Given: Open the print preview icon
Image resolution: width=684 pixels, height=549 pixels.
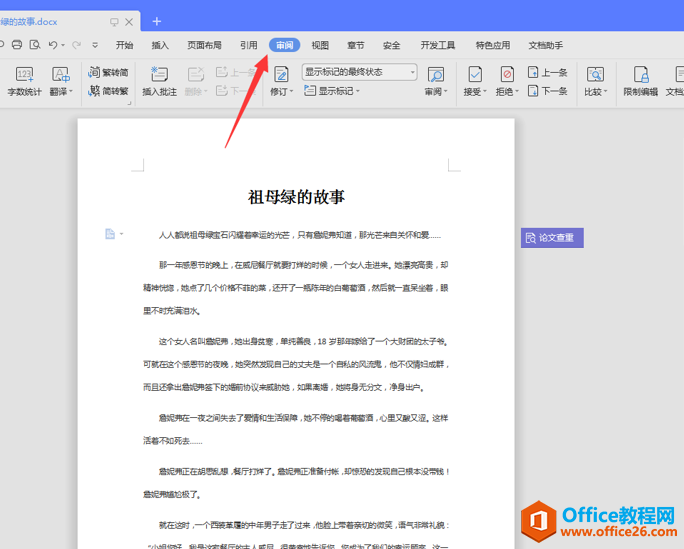Looking at the screenshot, I should click(x=35, y=44).
